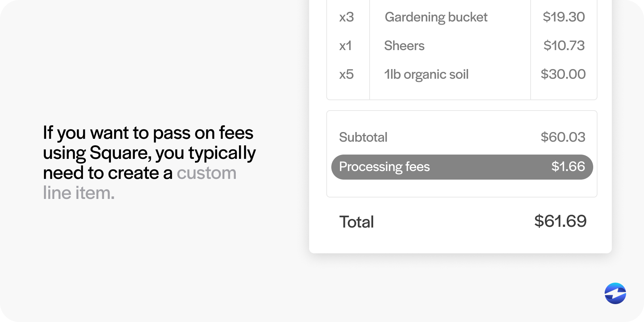This screenshot has height=322, width=644.
Task: Select the Sheers line item
Action: 404,46
